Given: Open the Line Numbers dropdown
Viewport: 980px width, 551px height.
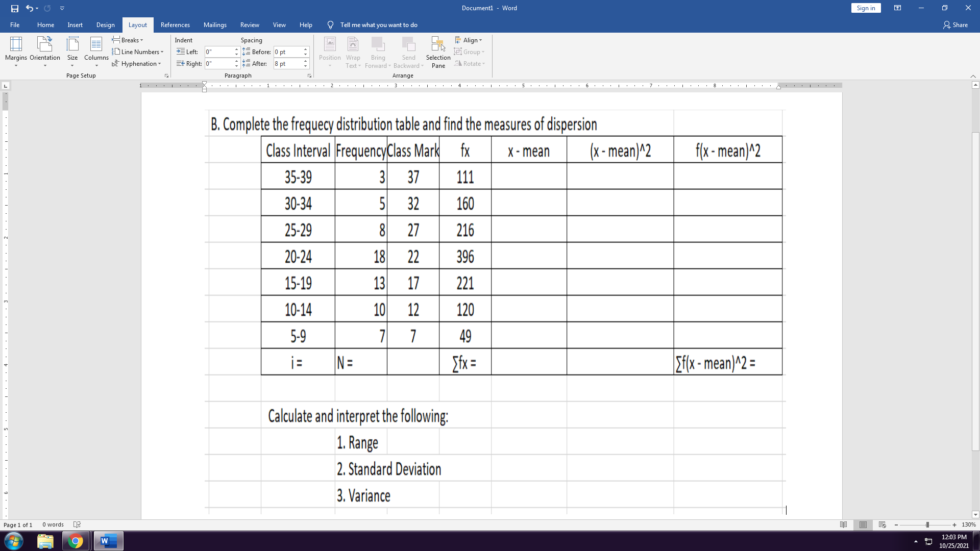Looking at the screenshot, I should pyautogui.click(x=138, y=52).
